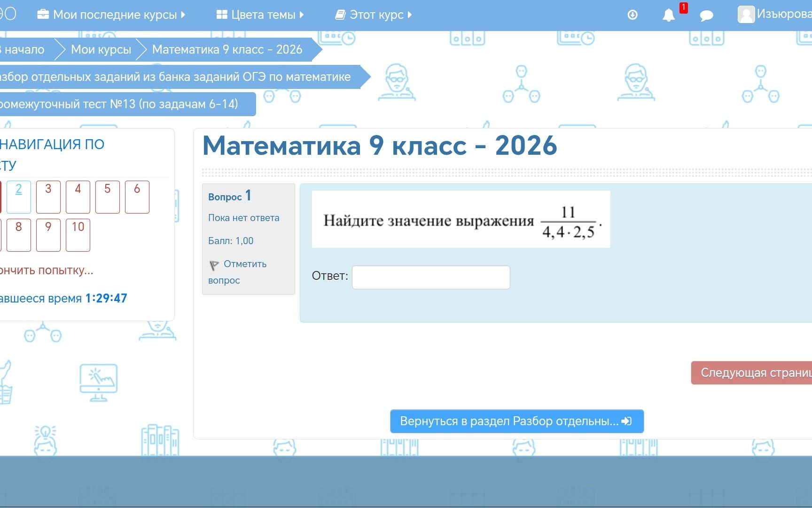Click the briefcase icon for recent courses
812x508 pixels.
click(43, 15)
